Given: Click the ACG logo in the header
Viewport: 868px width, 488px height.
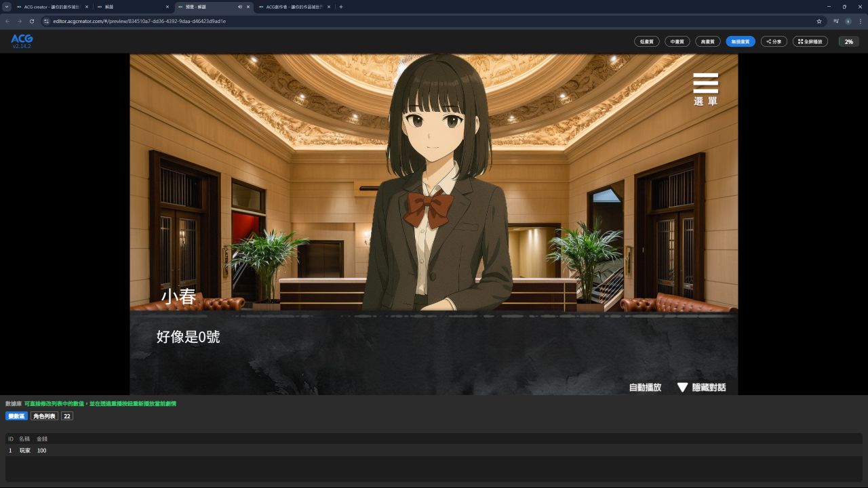Looking at the screenshot, I should 22,41.
